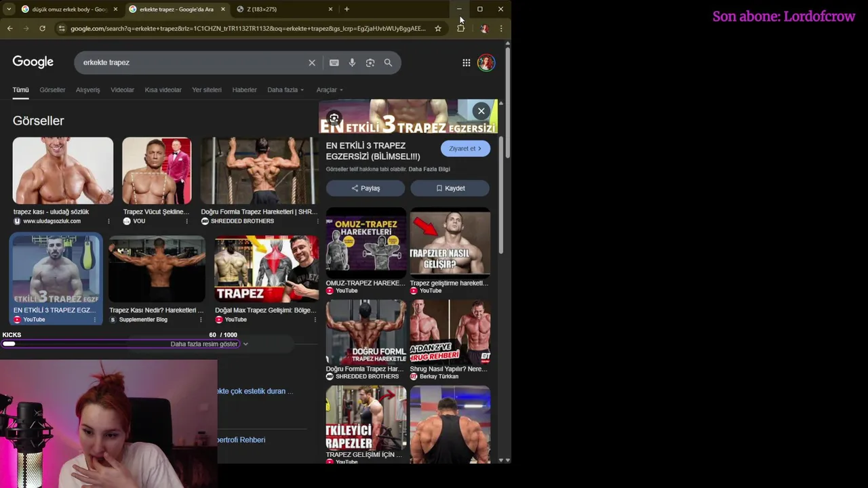Open 'Doğal Max Trapez Gelişimi' thumbnail

[x=266, y=269]
